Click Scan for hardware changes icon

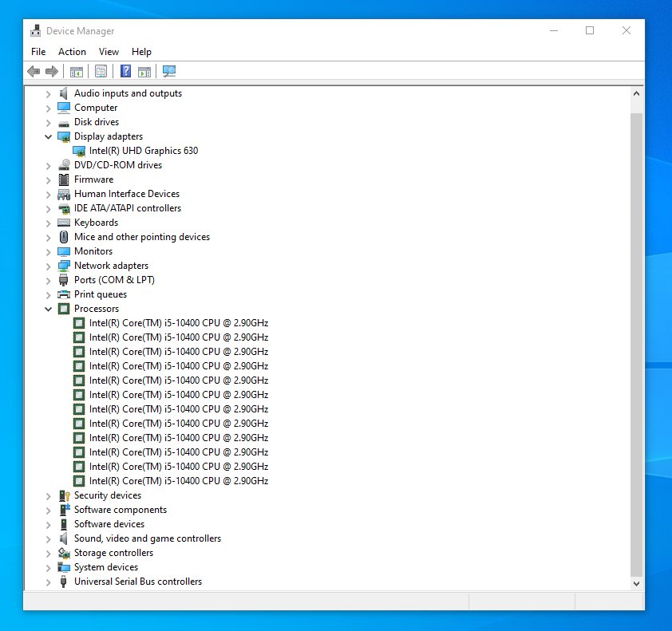pyautogui.click(x=169, y=71)
